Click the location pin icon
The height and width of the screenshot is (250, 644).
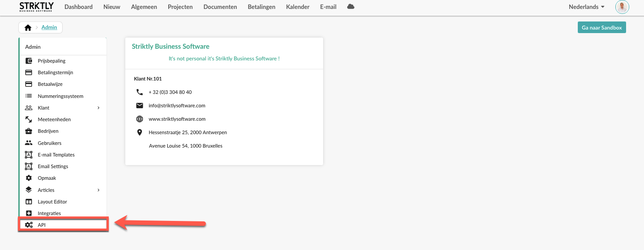click(x=140, y=132)
